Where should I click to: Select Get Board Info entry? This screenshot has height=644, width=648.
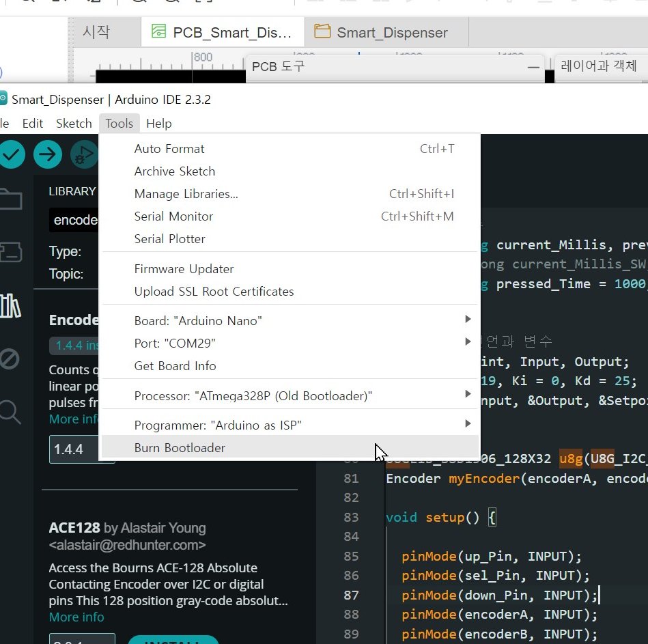click(290, 366)
